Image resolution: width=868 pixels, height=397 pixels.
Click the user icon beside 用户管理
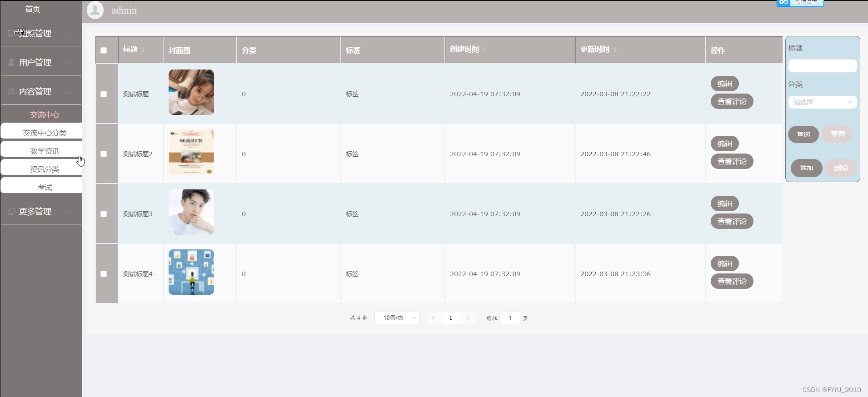click(11, 62)
